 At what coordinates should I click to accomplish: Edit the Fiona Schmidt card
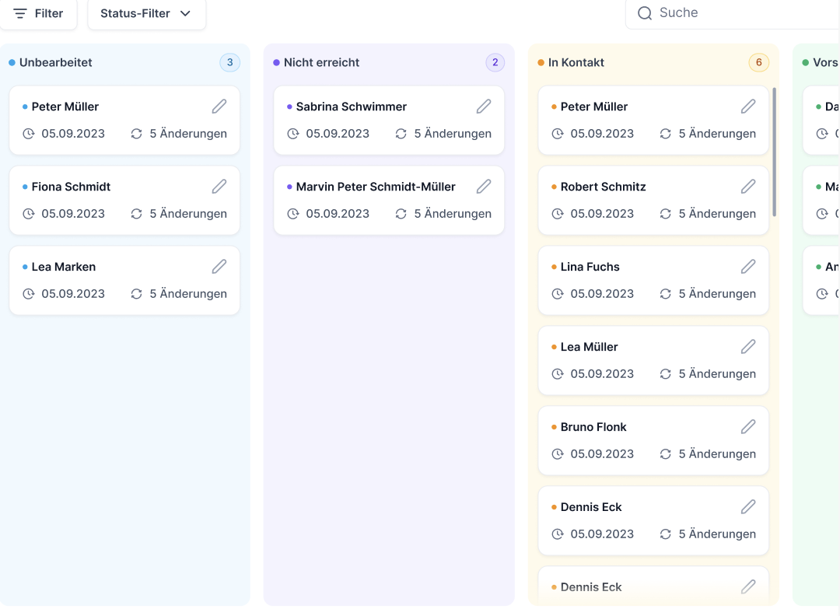click(219, 187)
